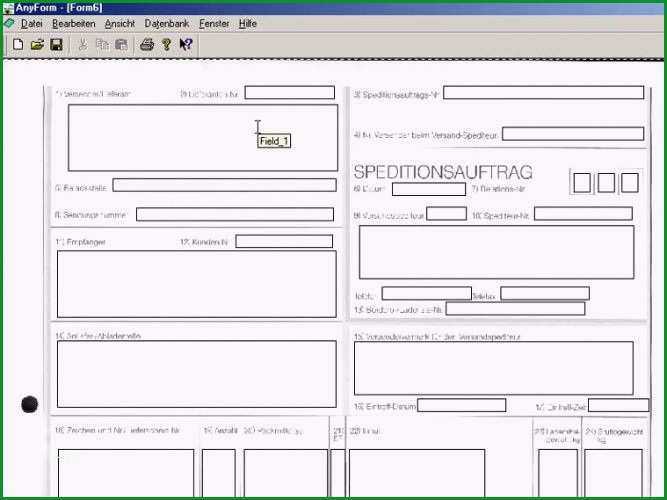This screenshot has height=500, width=667.
Task: Click the narrow box under label 21 at bottom
Action: [338, 472]
